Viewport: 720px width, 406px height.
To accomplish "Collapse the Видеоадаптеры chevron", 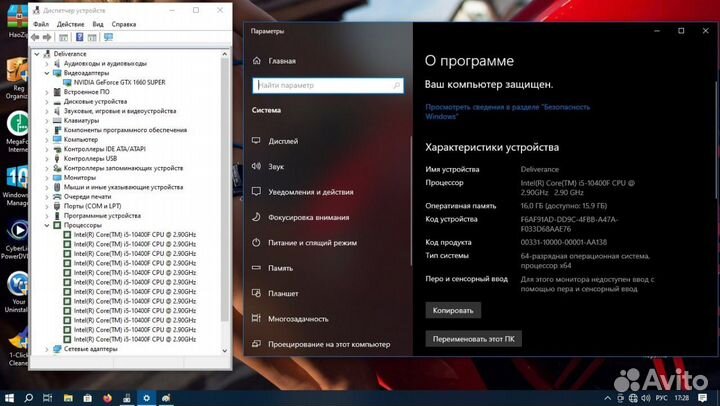I will (47, 73).
